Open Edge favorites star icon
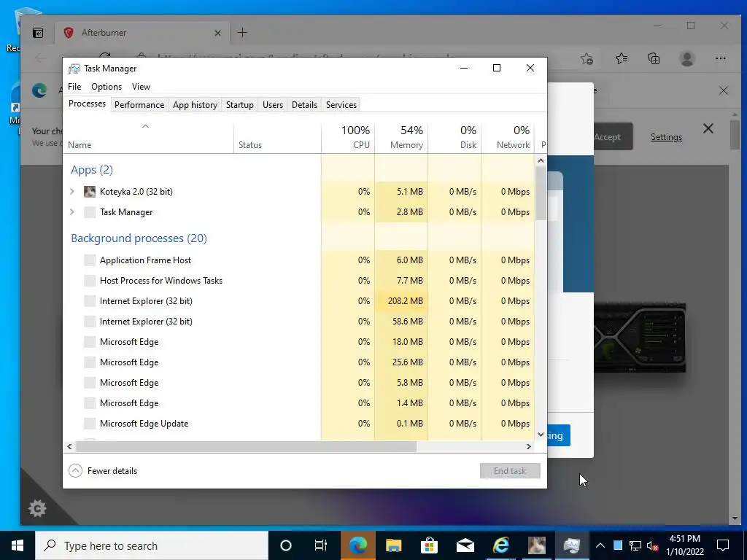 [x=622, y=58]
